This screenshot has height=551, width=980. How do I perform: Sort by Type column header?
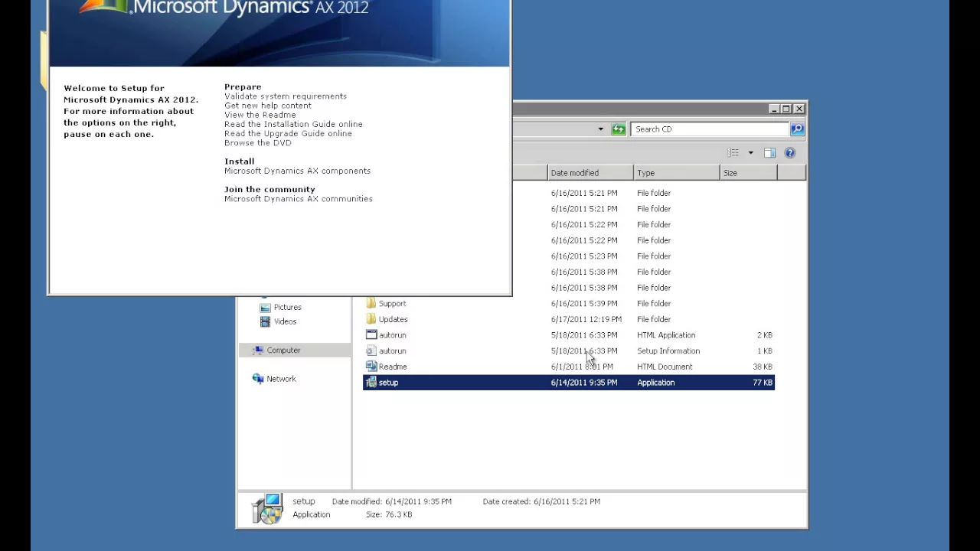[x=677, y=173]
